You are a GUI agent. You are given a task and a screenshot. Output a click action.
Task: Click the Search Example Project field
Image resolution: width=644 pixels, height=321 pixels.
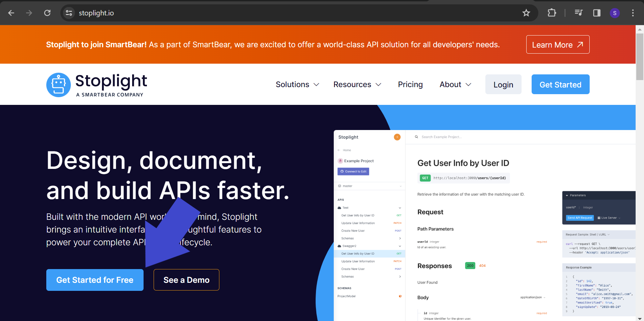(x=441, y=137)
